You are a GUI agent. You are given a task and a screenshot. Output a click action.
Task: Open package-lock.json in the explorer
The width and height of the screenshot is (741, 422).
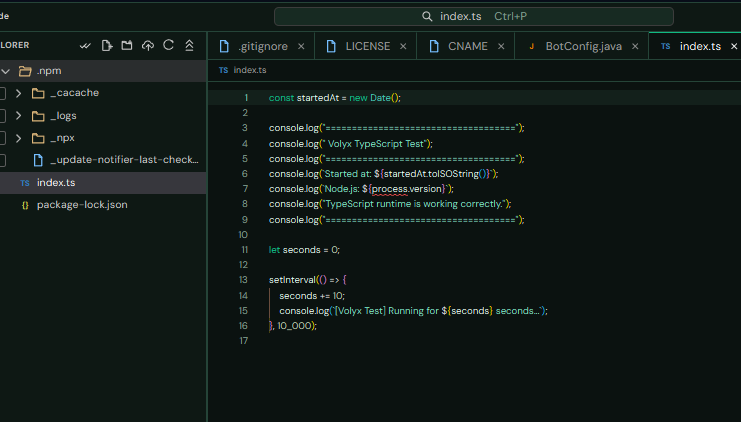pos(103,205)
